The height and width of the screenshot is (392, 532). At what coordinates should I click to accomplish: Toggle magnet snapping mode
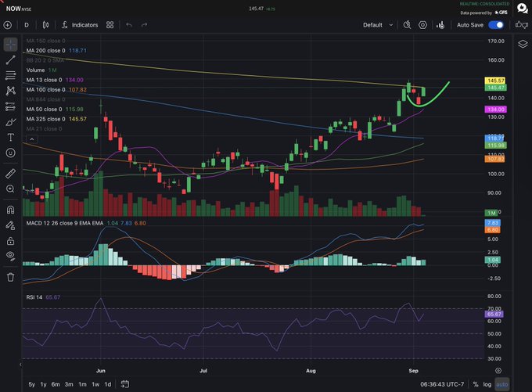(10, 210)
